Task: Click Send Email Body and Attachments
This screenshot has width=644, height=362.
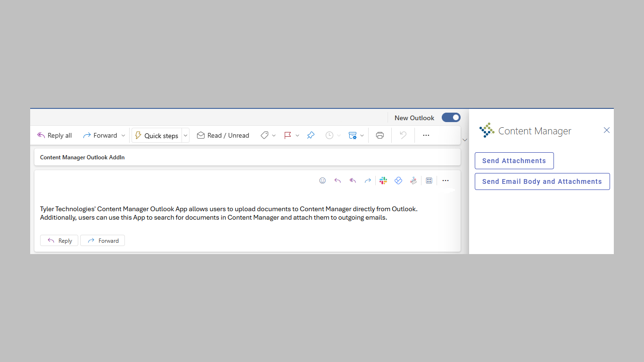Action: [542, 181]
